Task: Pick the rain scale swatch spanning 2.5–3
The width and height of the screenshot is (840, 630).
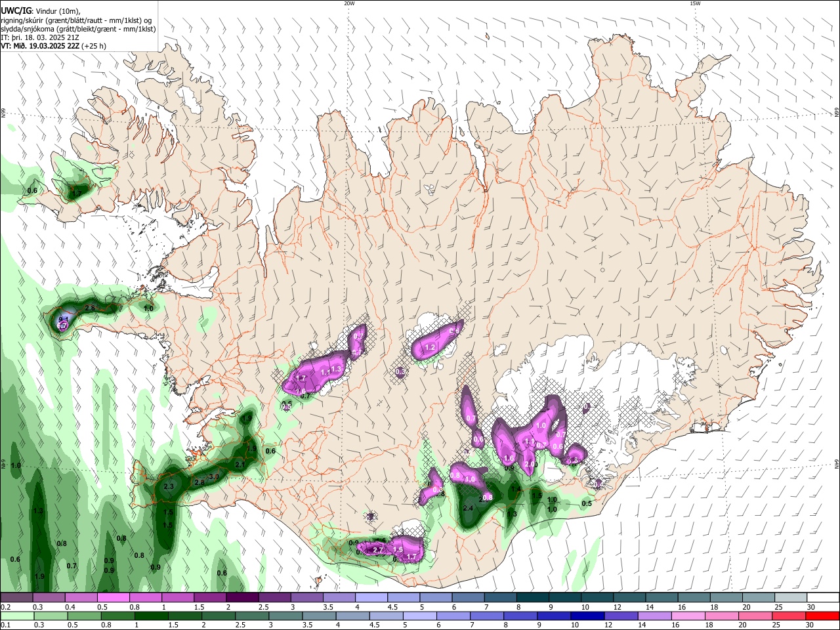Action: coord(251,616)
